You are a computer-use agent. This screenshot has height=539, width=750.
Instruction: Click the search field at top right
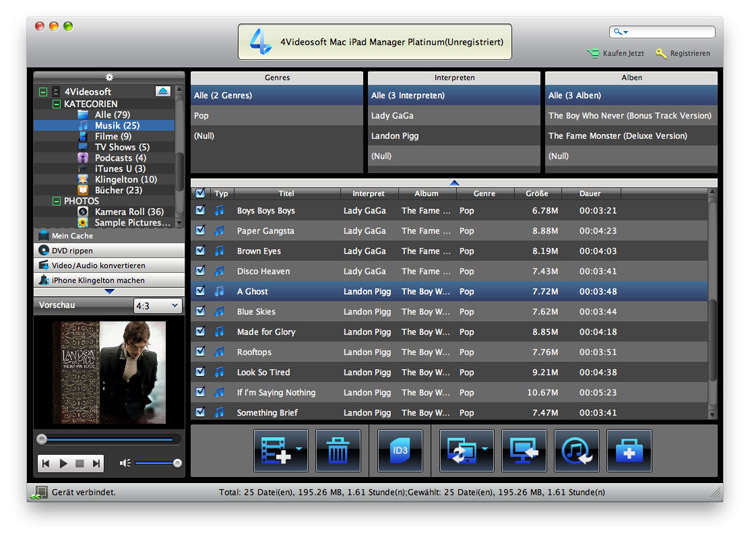pyautogui.click(x=668, y=32)
